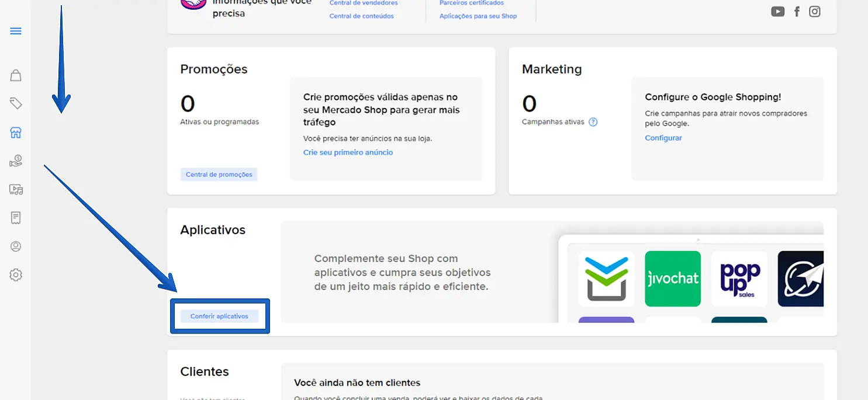The width and height of the screenshot is (868, 400).
Task: Open the Facebook social icon
Action: (x=797, y=12)
